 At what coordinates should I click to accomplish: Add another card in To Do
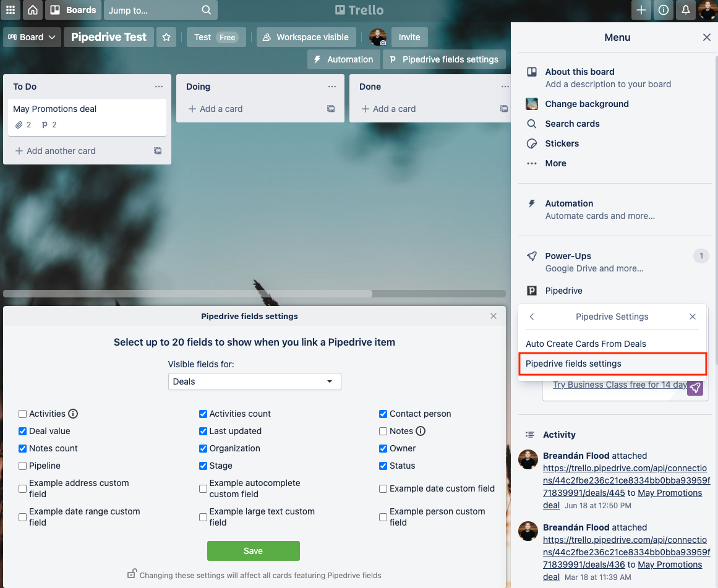pyautogui.click(x=61, y=151)
